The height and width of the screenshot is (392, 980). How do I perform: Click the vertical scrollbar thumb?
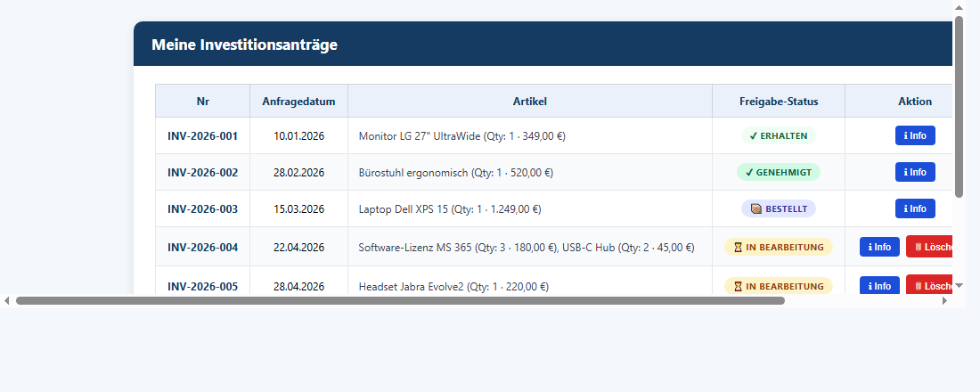pyautogui.click(x=959, y=106)
